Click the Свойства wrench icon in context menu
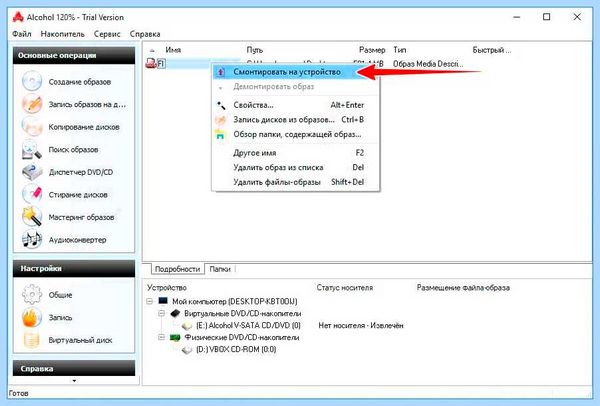600x406 pixels. 221,105
